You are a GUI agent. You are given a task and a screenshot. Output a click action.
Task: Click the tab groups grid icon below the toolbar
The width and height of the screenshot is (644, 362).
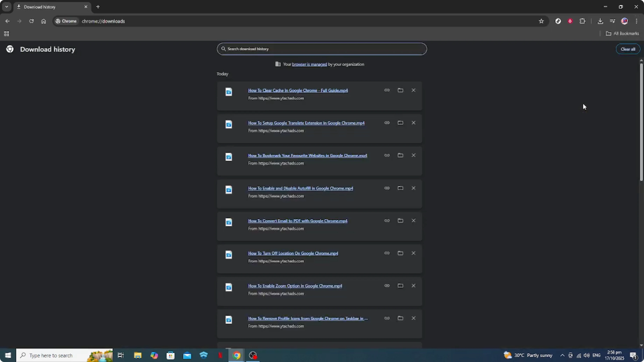pos(6,33)
